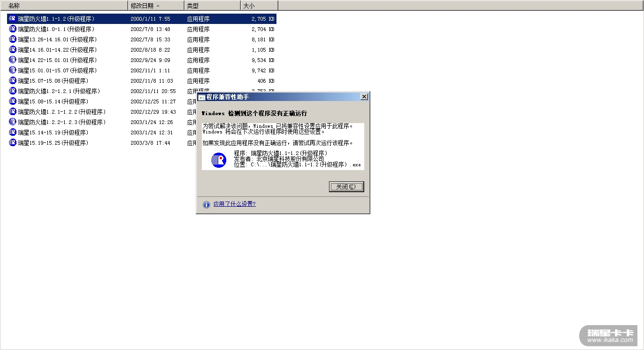Select the 瑞星防火墙1.2.1-1.2.2(升级程序) file icon
This screenshot has width=644, height=350.
tap(13, 112)
